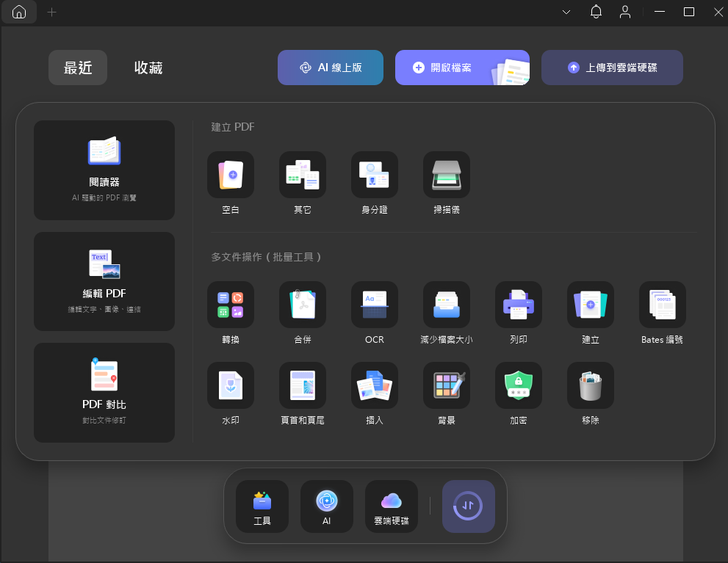Open the 雲端硬碟 cloud drive dock item
Screen dimensions: 728x563
click(x=392, y=506)
